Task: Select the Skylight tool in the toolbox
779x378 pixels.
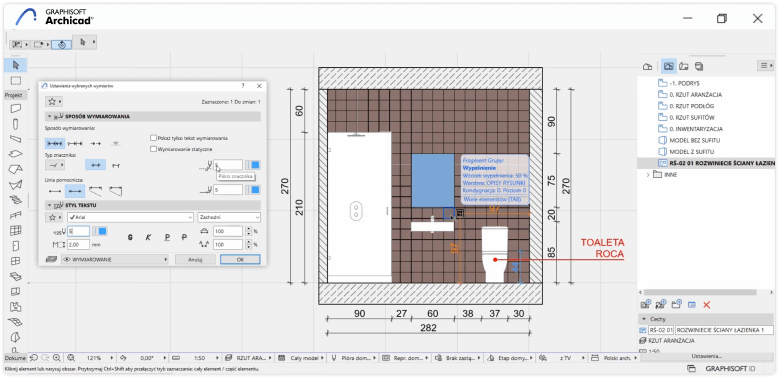Action: tap(15, 276)
